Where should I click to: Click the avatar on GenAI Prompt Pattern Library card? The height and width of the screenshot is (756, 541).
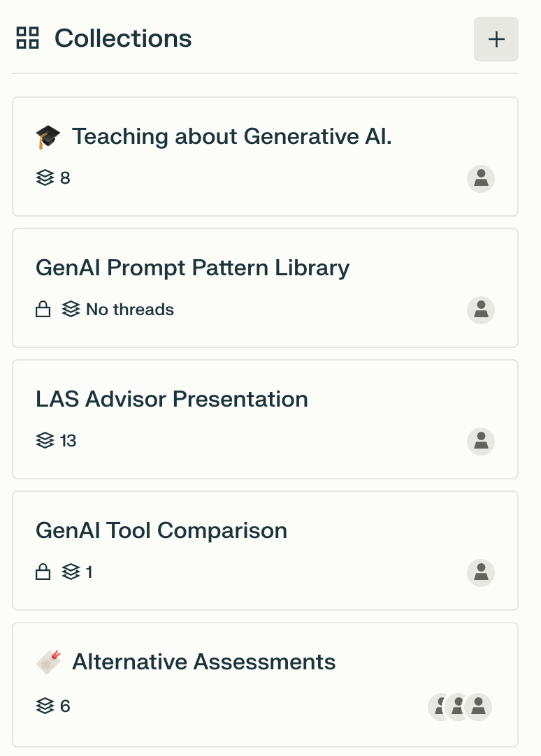(x=481, y=310)
